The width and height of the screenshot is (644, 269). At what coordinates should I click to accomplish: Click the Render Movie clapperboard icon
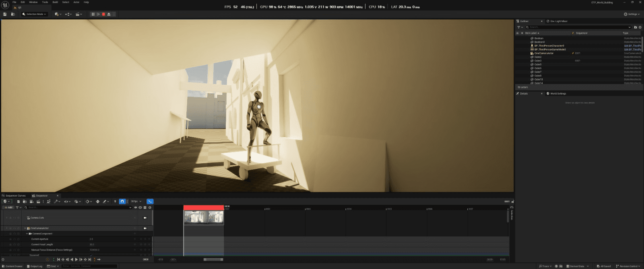pyautogui.click(x=38, y=201)
